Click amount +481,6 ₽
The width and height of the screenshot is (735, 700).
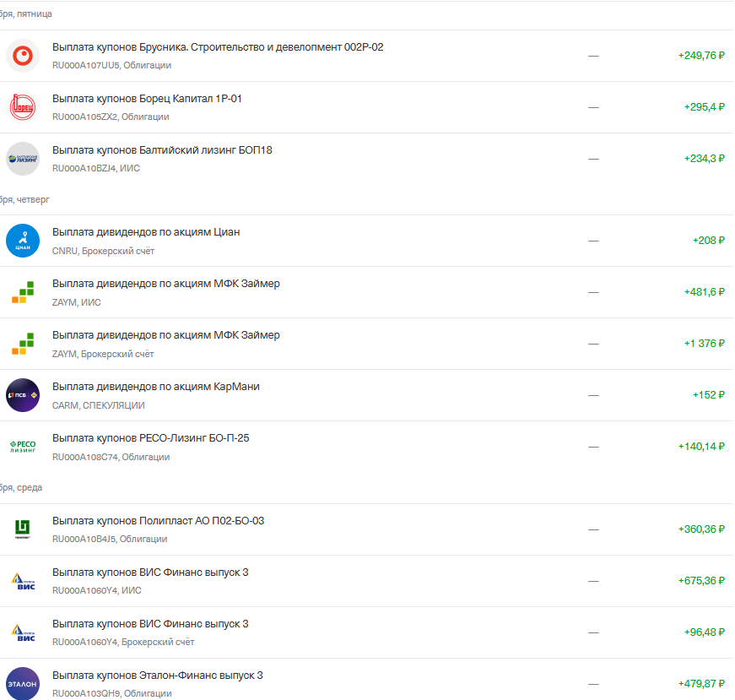coord(704,292)
